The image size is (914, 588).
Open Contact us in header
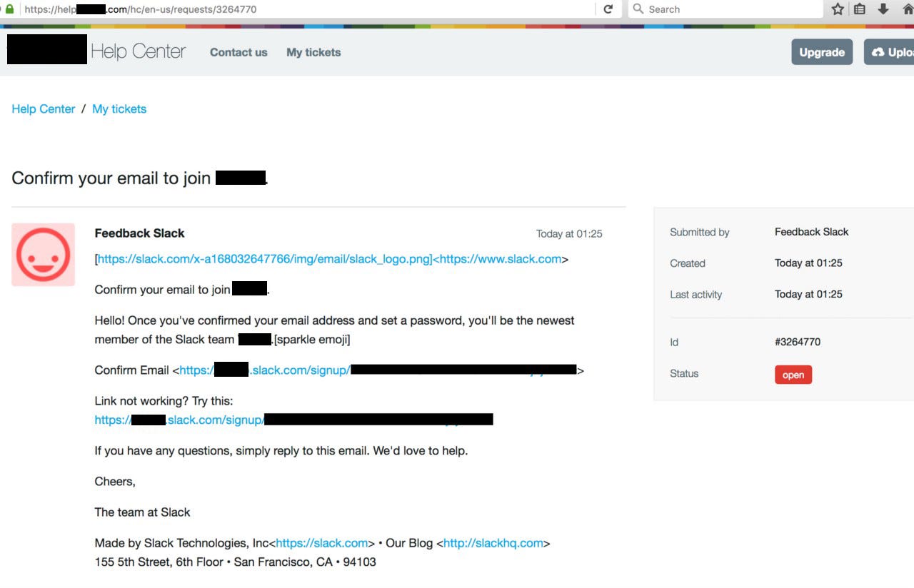pos(238,52)
